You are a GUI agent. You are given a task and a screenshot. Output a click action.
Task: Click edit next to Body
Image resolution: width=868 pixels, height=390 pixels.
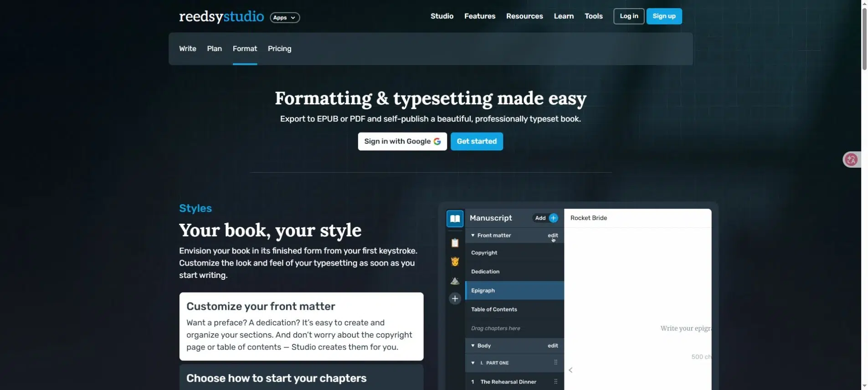(x=553, y=346)
